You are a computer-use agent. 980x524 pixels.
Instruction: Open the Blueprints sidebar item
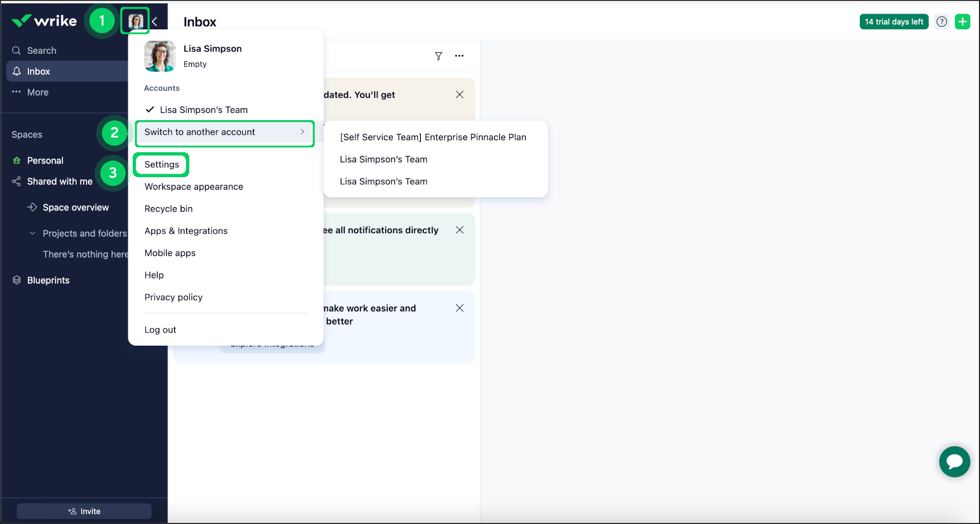point(48,280)
